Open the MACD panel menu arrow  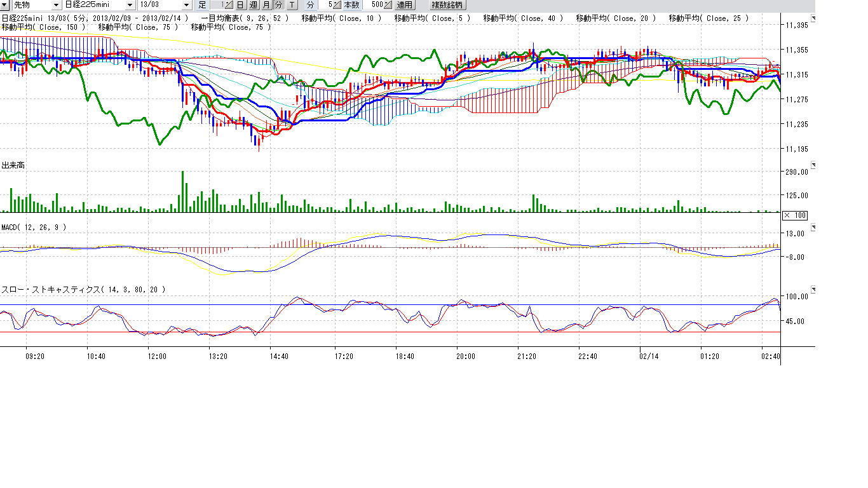coord(812,227)
